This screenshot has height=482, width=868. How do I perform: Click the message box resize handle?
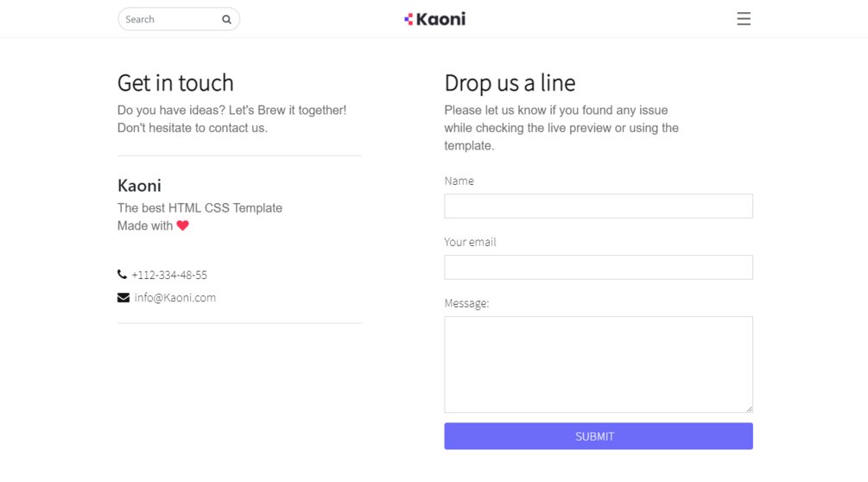[748, 408]
